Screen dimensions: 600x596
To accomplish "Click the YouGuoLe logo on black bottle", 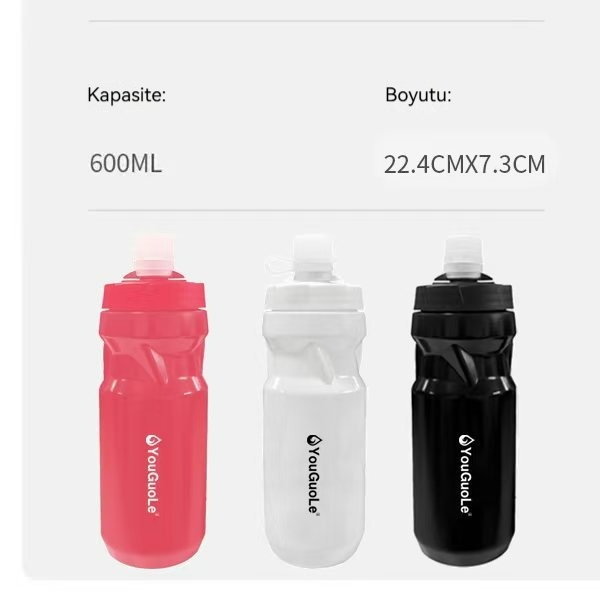I will [466, 474].
